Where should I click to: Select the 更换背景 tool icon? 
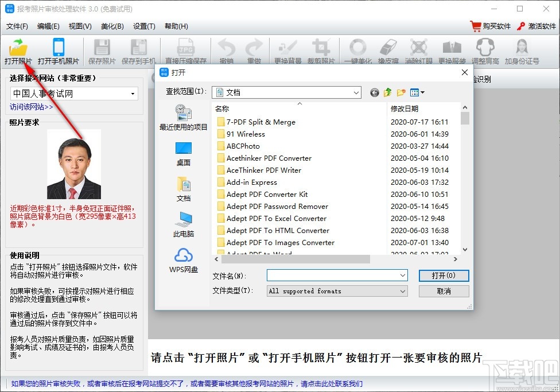pyautogui.click(x=287, y=47)
